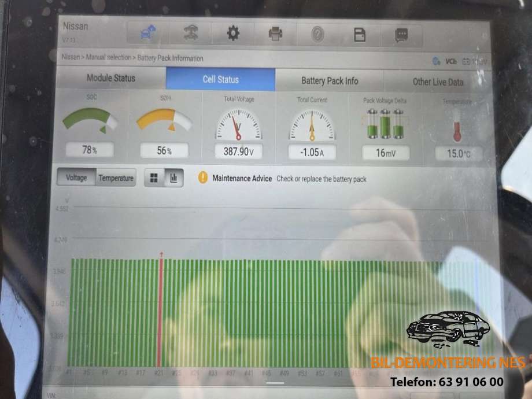Tap the Maintenance Advice label
532x399 pixels.
242,178
